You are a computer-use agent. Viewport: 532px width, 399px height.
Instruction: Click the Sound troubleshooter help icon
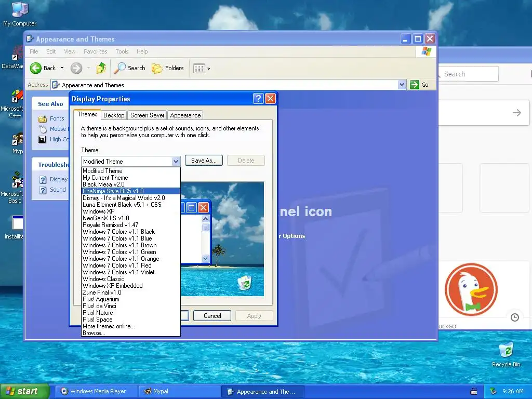click(x=43, y=190)
